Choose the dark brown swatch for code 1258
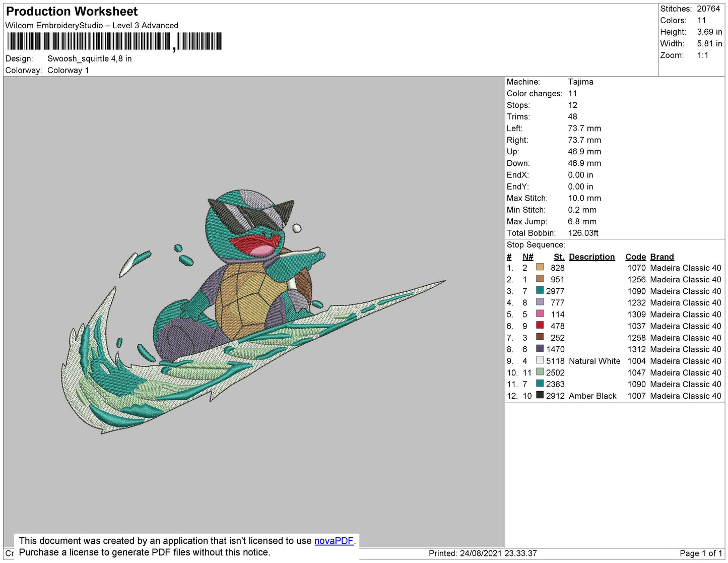 (540, 337)
